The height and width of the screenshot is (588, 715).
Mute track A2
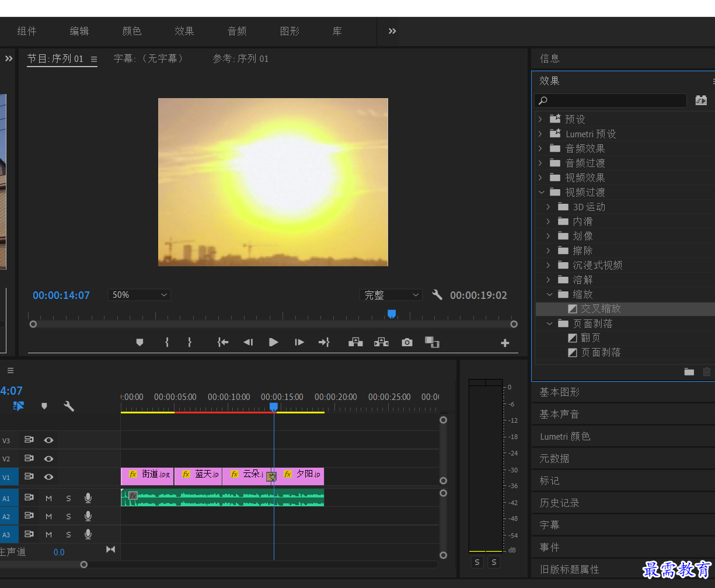(49, 516)
